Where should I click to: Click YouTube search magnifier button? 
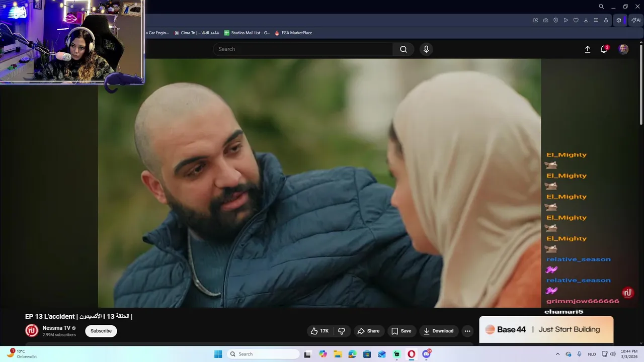click(x=404, y=49)
